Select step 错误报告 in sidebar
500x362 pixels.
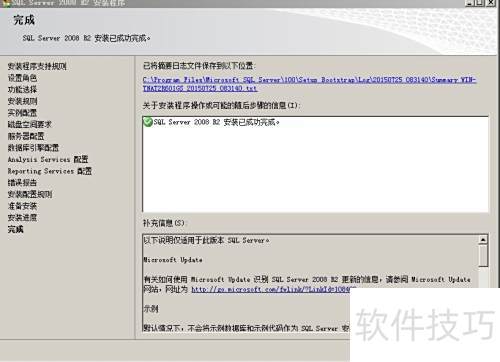(22, 183)
